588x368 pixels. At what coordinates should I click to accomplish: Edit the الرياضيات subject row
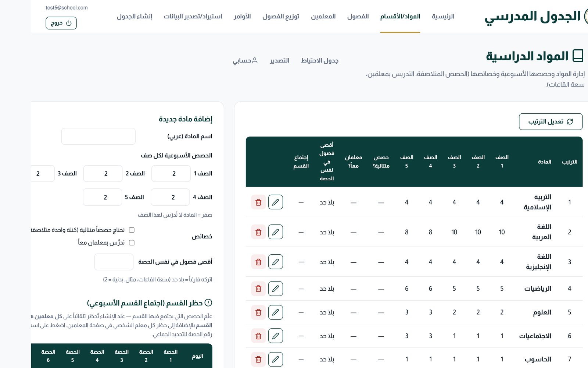pos(276,289)
